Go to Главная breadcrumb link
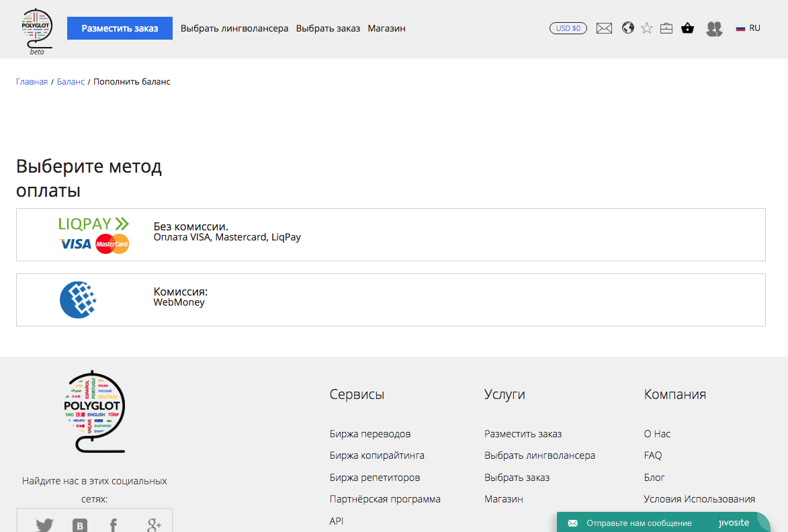This screenshot has height=532, width=788. tap(32, 81)
